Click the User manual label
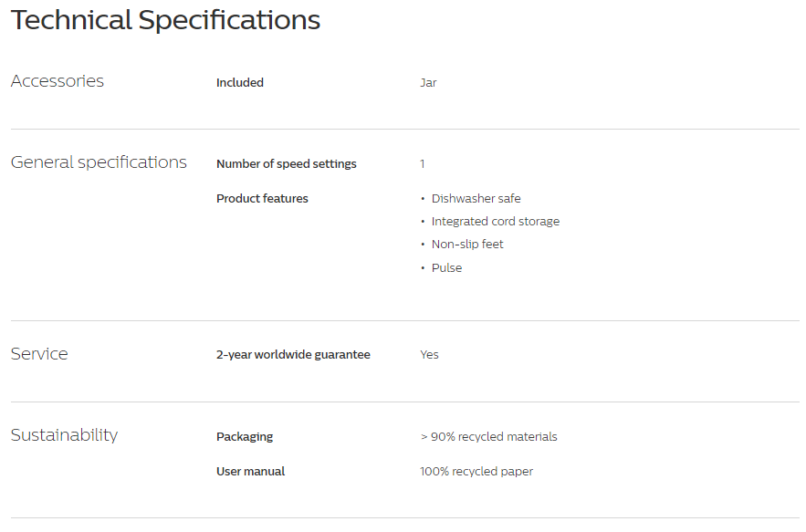Viewport: 806px width, 532px height. tap(250, 472)
